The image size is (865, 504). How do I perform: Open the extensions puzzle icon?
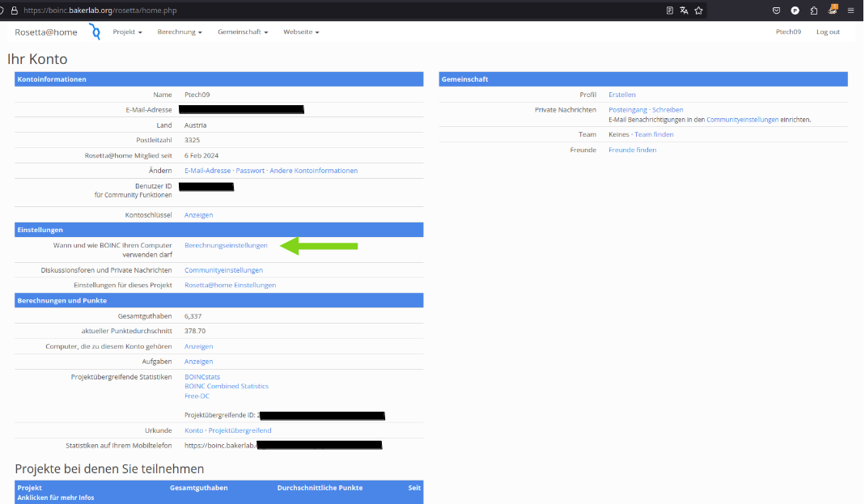(x=813, y=11)
